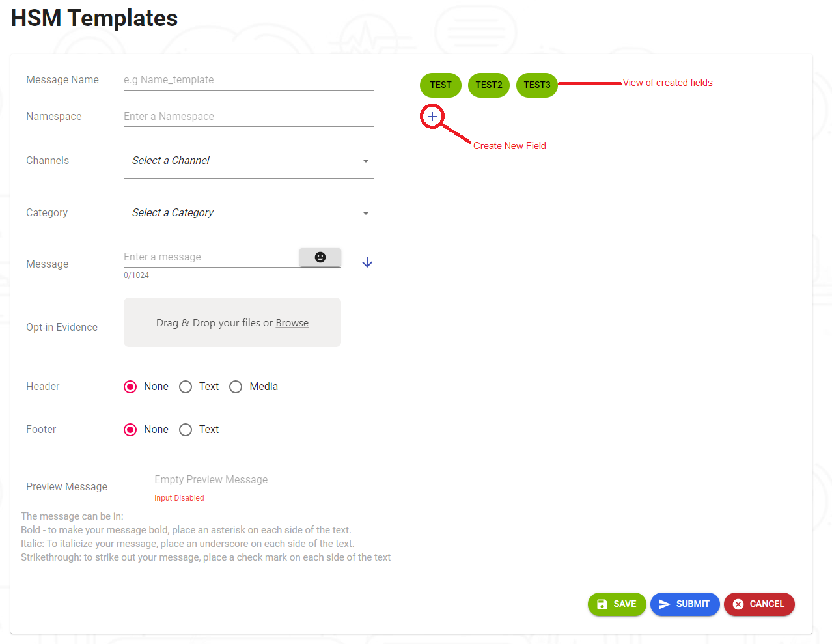Open the emoji picker in Message field

320,257
